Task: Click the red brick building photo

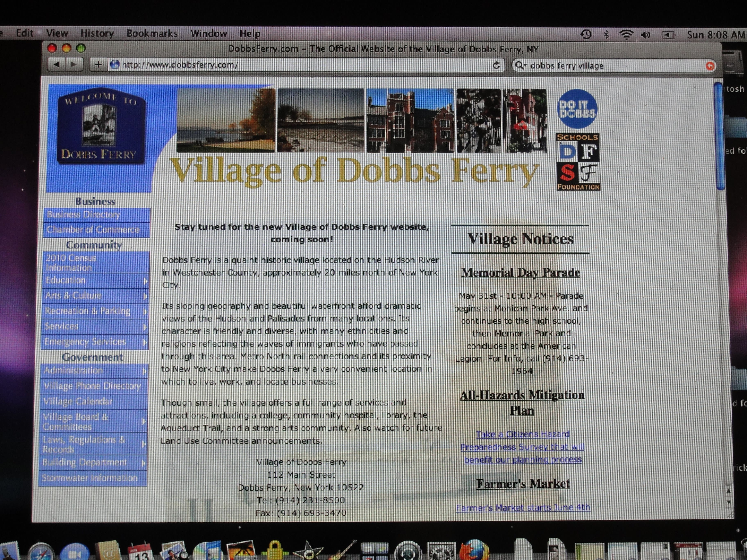Action: click(x=410, y=121)
